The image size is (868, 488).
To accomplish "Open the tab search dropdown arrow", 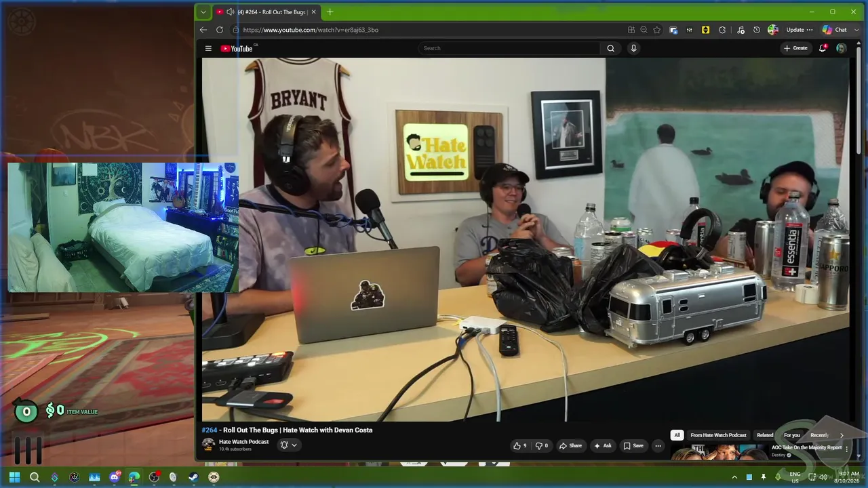I will tap(203, 12).
